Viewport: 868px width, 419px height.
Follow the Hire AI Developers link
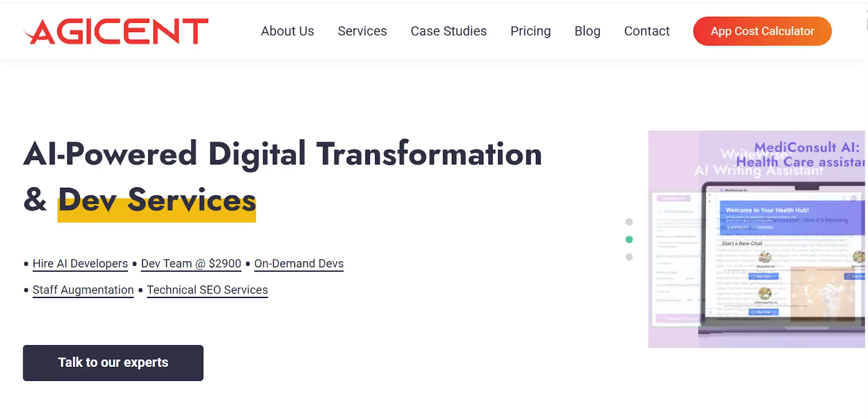tap(80, 264)
